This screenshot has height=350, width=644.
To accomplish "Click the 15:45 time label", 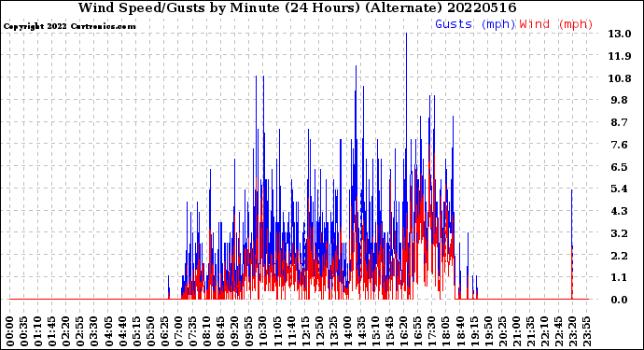I will click(390, 331).
